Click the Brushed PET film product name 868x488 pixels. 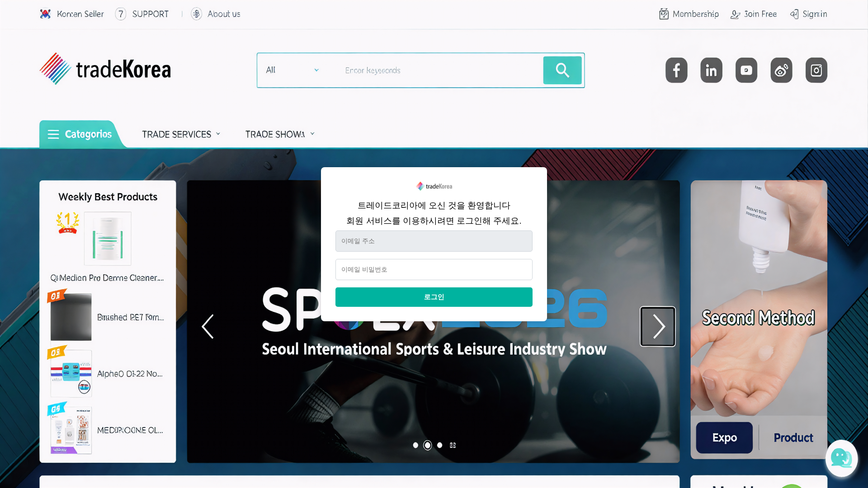pos(131,317)
